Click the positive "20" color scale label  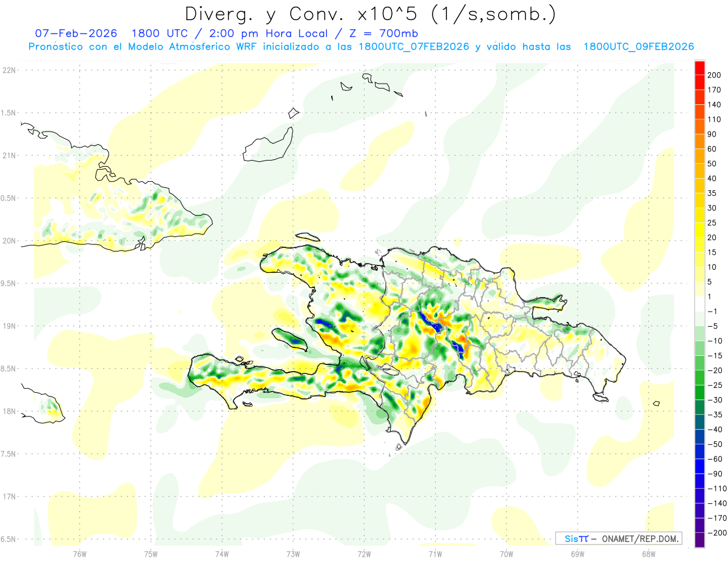(712, 237)
